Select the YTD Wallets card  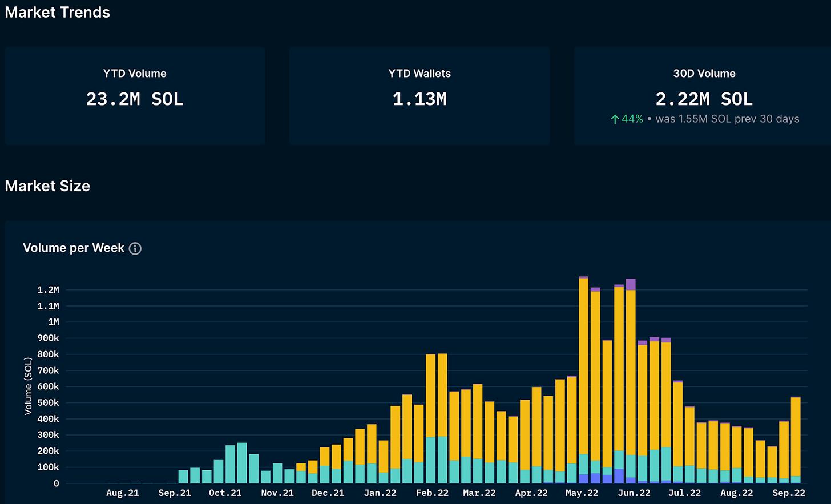tap(419, 96)
